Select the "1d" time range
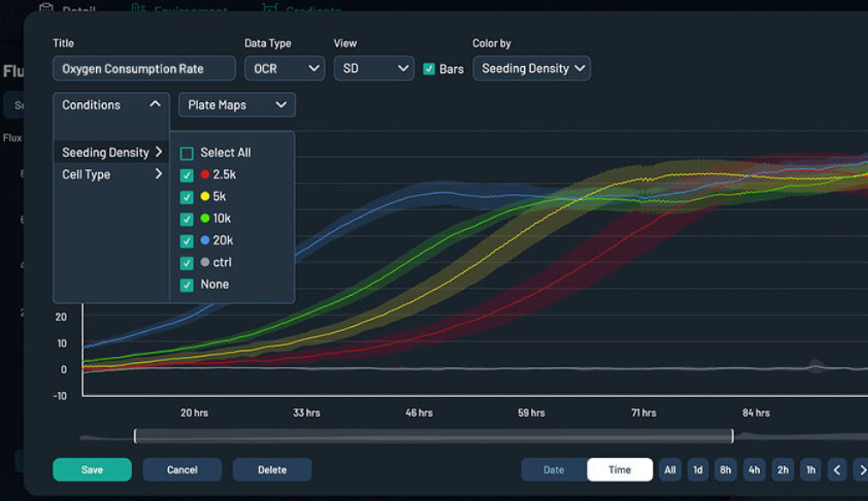Image resolution: width=868 pixels, height=501 pixels. coord(697,469)
